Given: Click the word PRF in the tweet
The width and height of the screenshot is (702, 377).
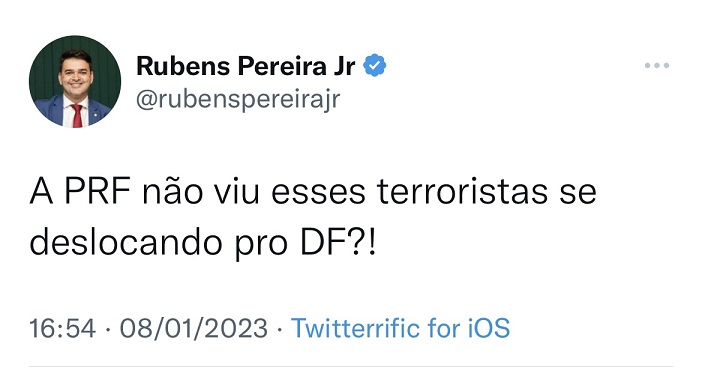Looking at the screenshot, I should coord(98,192).
